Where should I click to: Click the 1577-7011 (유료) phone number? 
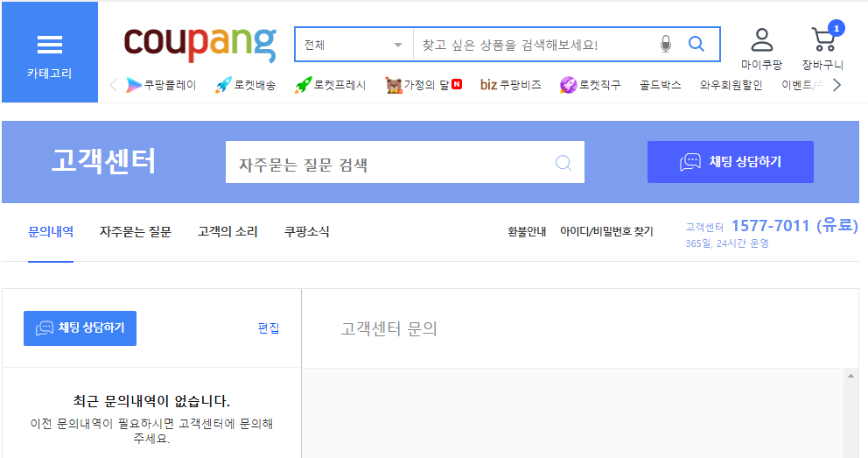(794, 225)
